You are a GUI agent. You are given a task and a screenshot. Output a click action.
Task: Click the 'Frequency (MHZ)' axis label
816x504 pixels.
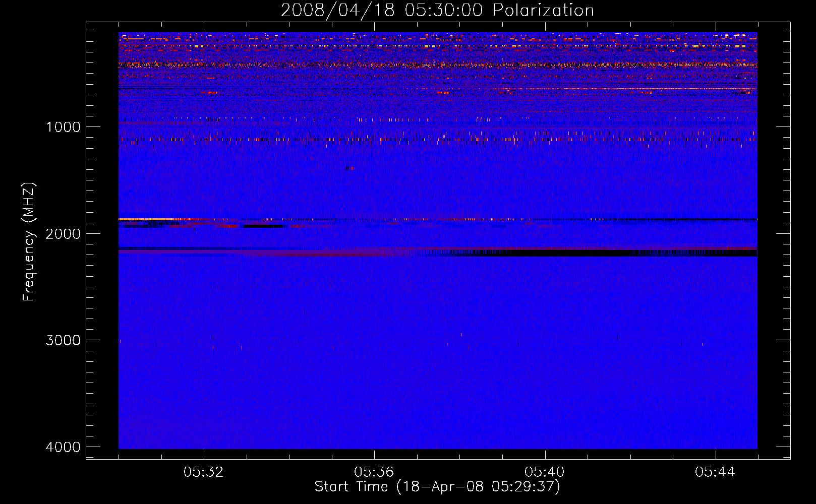point(29,242)
